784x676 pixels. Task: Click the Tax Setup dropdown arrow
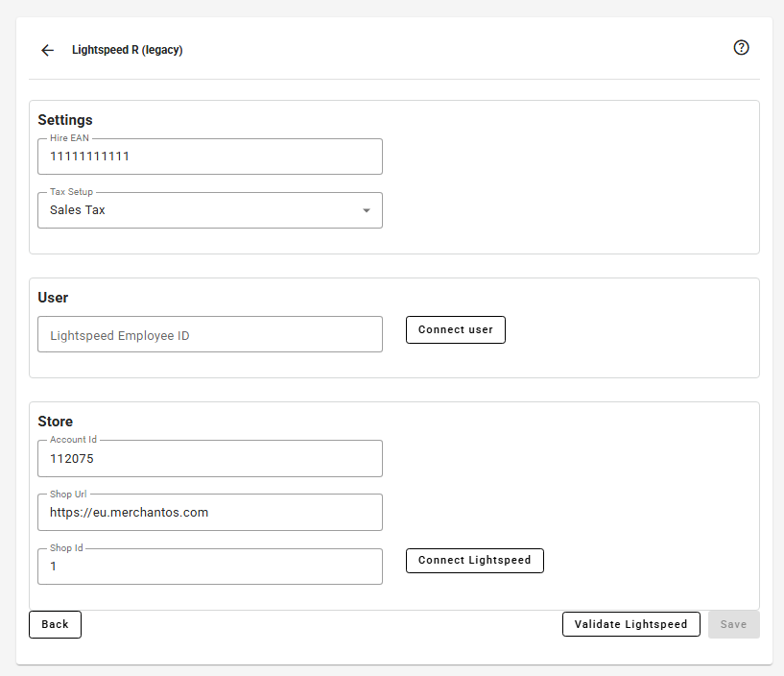[x=367, y=210]
